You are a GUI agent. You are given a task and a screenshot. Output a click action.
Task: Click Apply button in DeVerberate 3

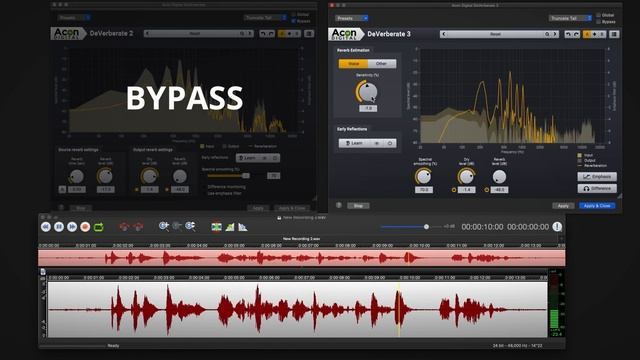(x=563, y=206)
